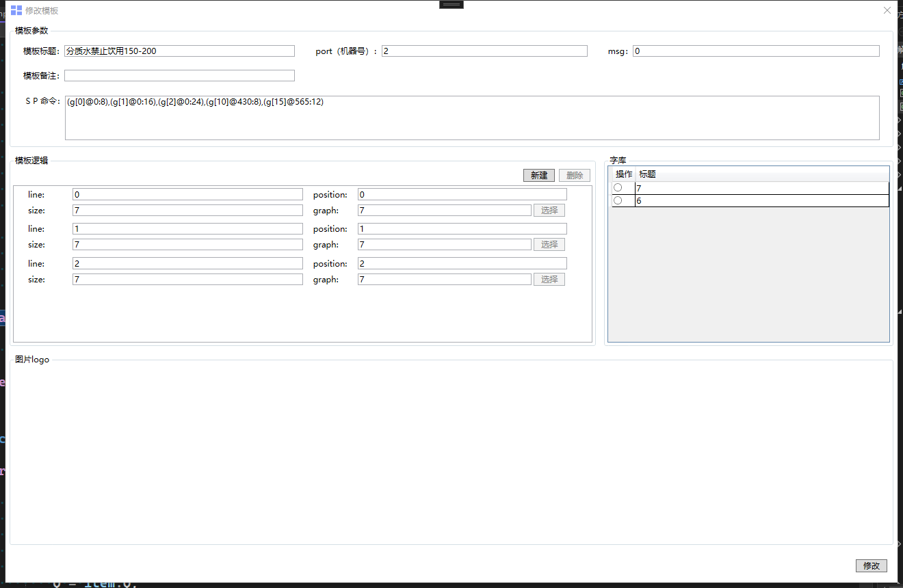Click 选择 button next to line 2 graph
Viewport: 903px width, 588px height.
coord(549,279)
